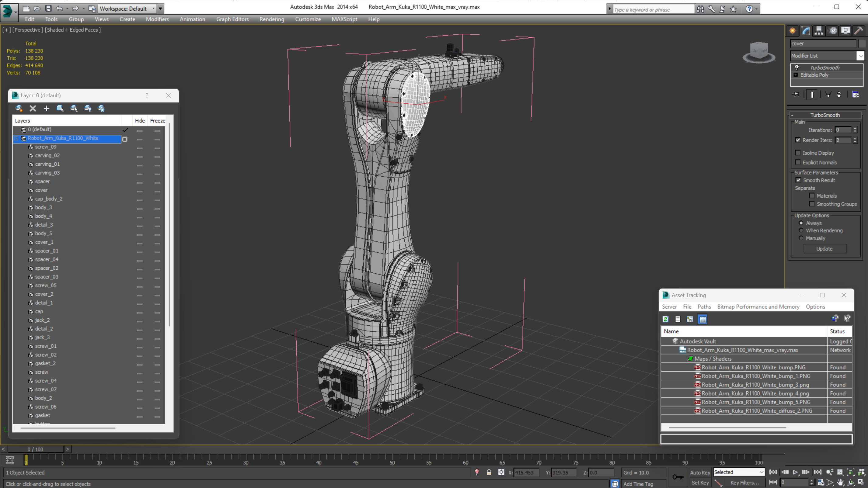The width and height of the screenshot is (868, 488).
Task: Open the Modify command panel tab
Action: point(806,31)
